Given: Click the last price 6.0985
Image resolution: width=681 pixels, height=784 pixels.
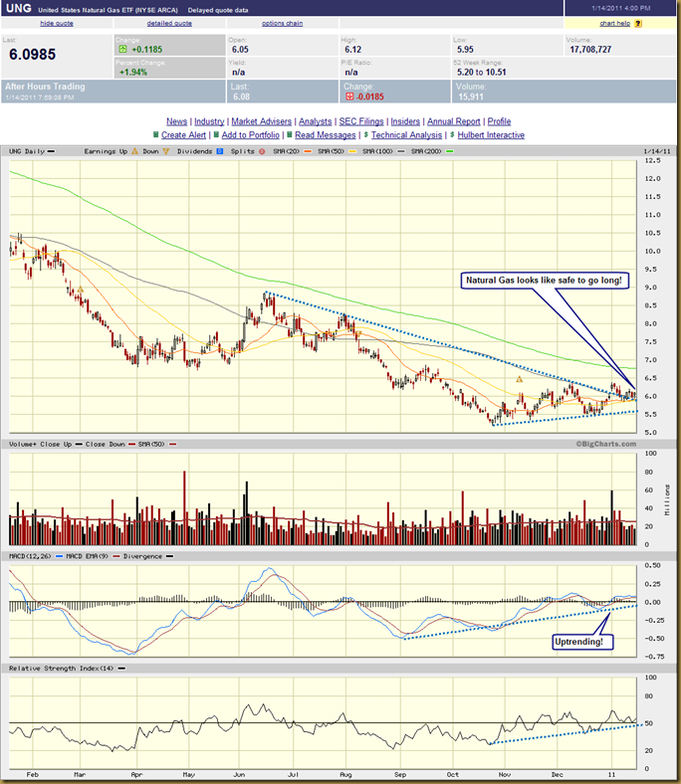Looking at the screenshot, I should (x=33, y=55).
